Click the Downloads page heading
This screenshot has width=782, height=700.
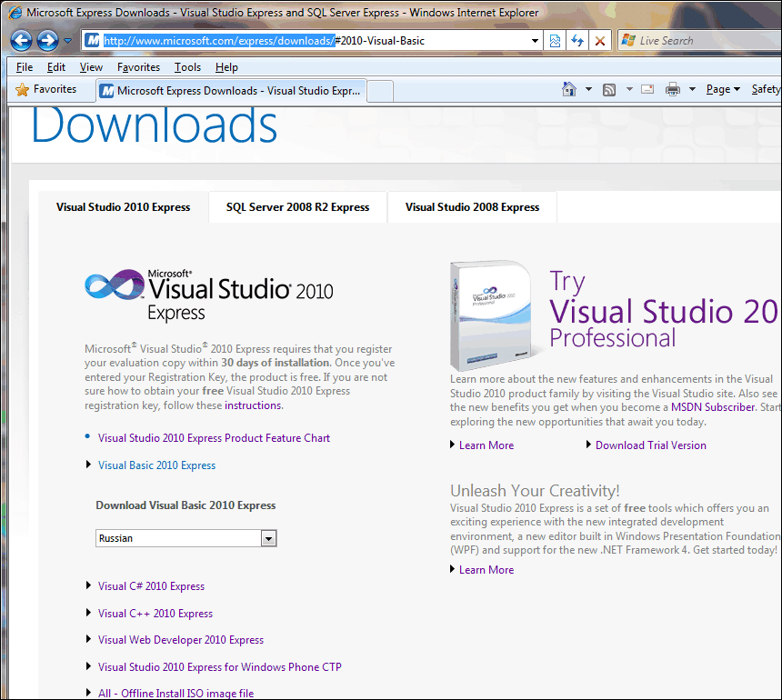pos(154,125)
